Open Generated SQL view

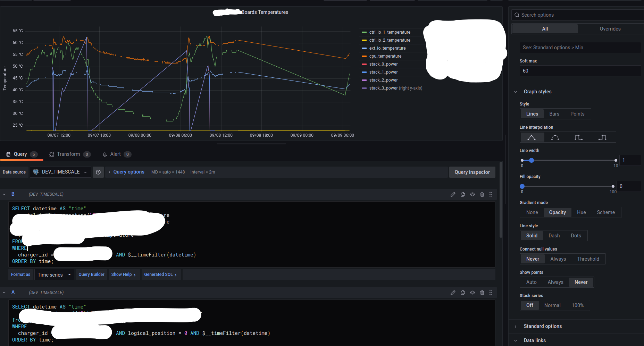point(160,274)
